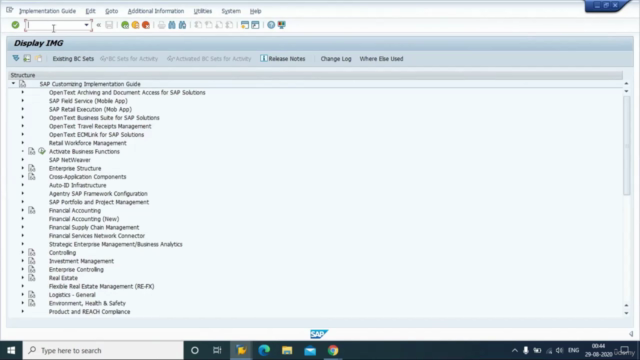Click the Create New Session icon

point(244,25)
